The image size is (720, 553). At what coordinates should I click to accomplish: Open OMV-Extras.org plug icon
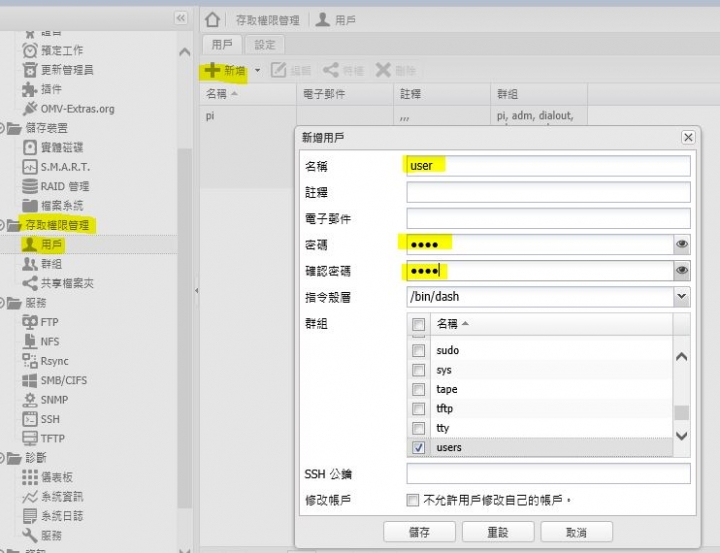coord(30,109)
